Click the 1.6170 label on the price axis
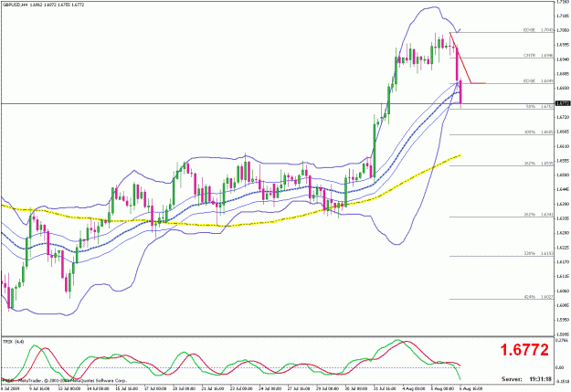 (x=564, y=261)
